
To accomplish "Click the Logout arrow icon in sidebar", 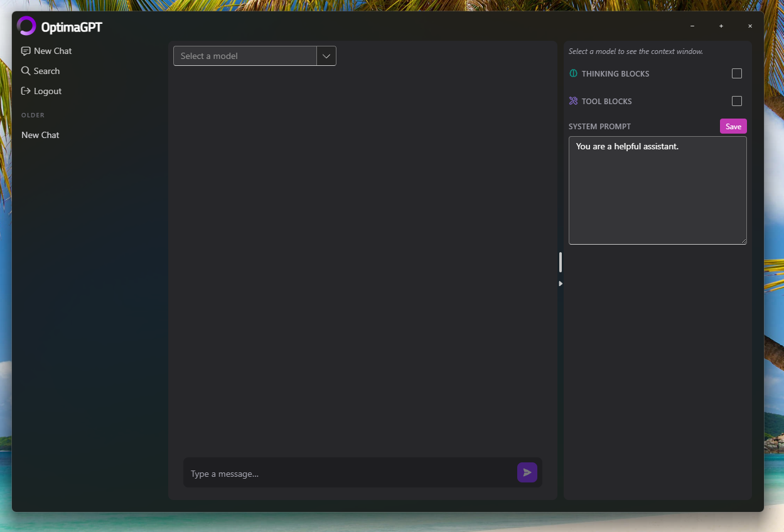I will (x=25, y=91).
